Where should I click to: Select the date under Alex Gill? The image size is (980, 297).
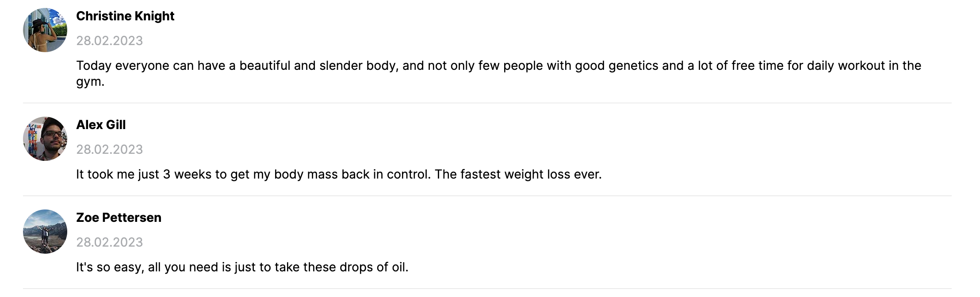click(x=110, y=149)
